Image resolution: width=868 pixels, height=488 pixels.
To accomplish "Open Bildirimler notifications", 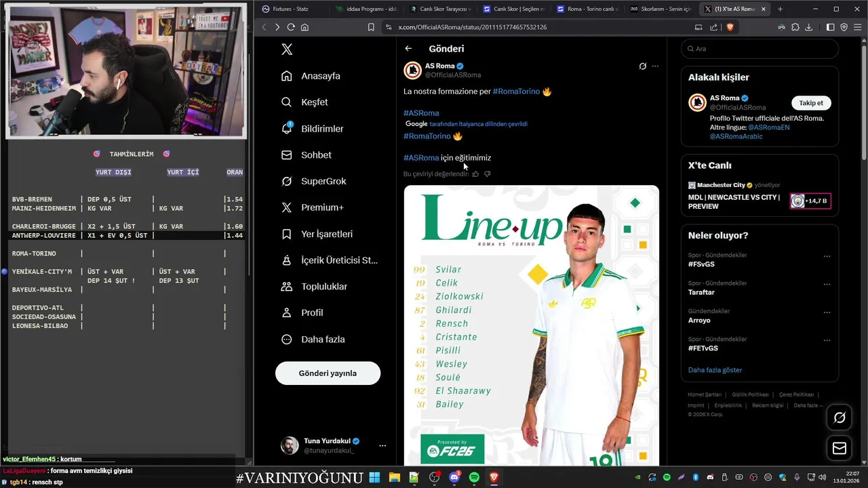I will 312,129.
